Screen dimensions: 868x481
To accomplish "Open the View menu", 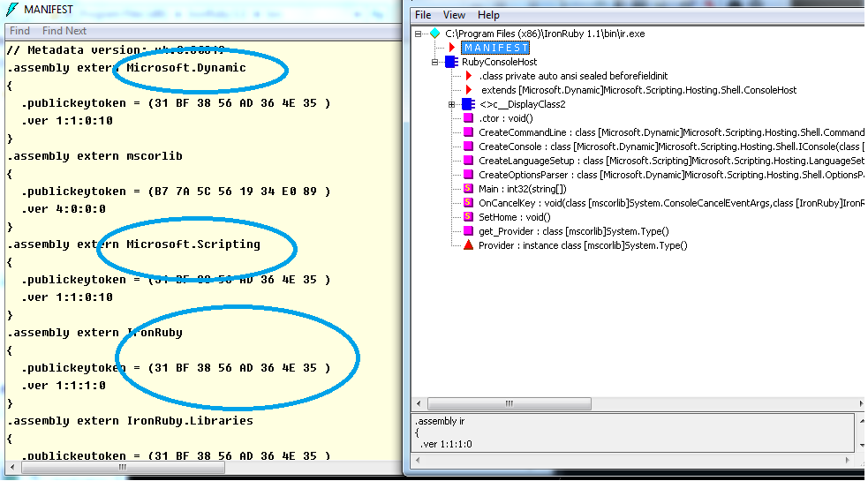I will point(454,15).
